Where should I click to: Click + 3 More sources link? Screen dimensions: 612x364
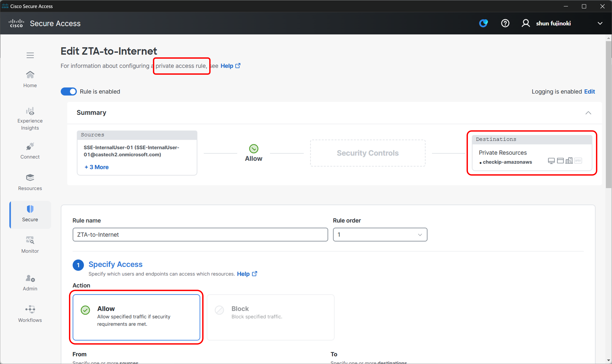pos(96,167)
